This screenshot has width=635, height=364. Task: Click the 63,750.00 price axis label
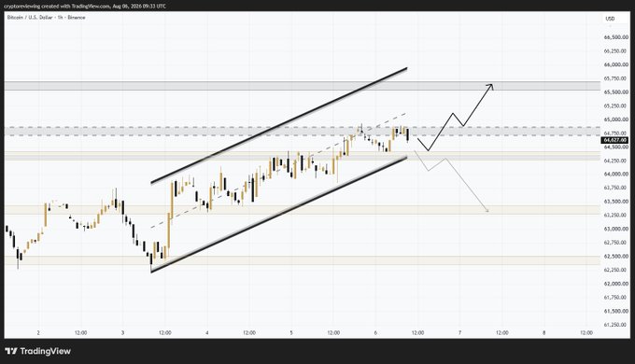(x=616, y=188)
